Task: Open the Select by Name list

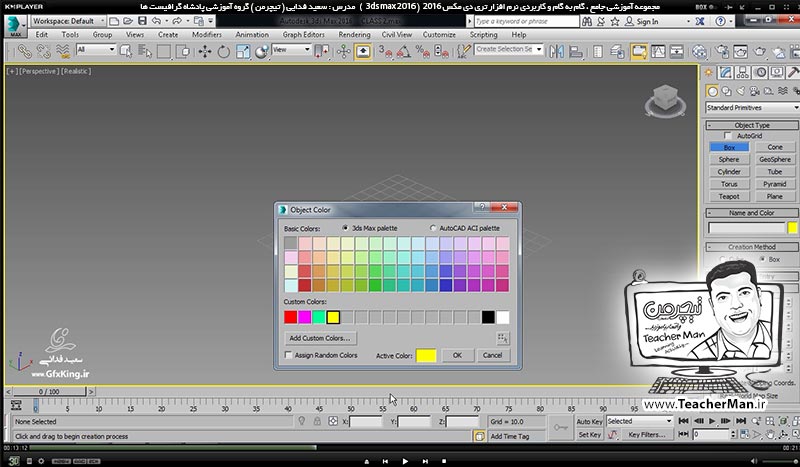Action: [x=145, y=51]
